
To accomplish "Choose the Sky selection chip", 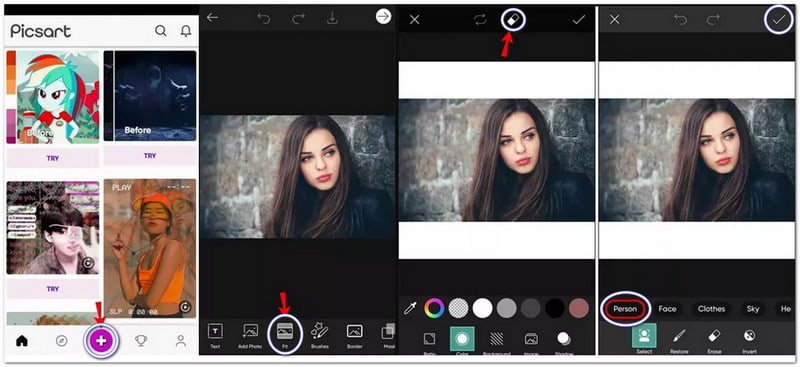I will coord(753,309).
